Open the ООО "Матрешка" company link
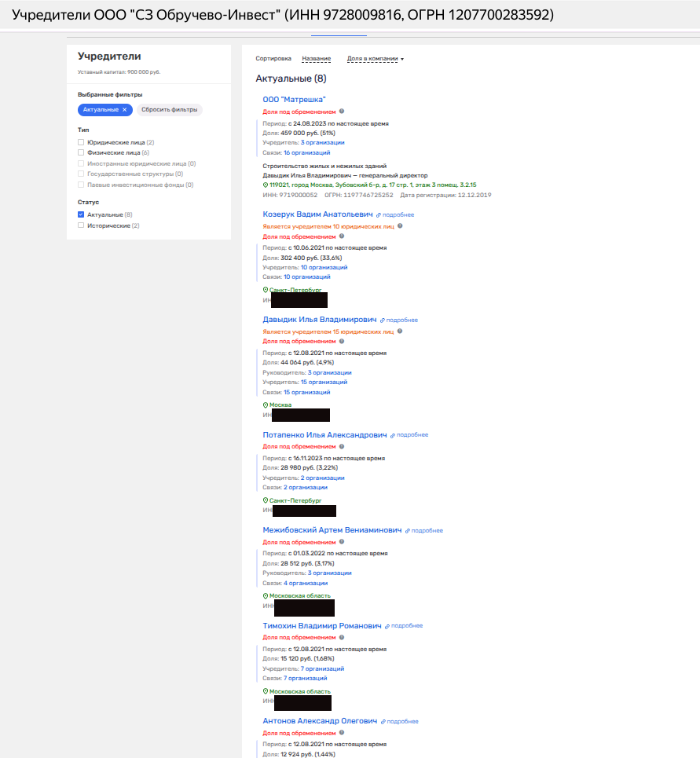The image size is (700, 758). point(294,100)
